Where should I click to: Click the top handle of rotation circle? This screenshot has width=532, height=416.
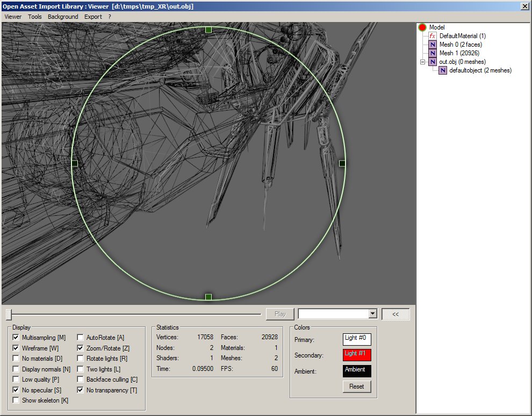pyautogui.click(x=209, y=30)
